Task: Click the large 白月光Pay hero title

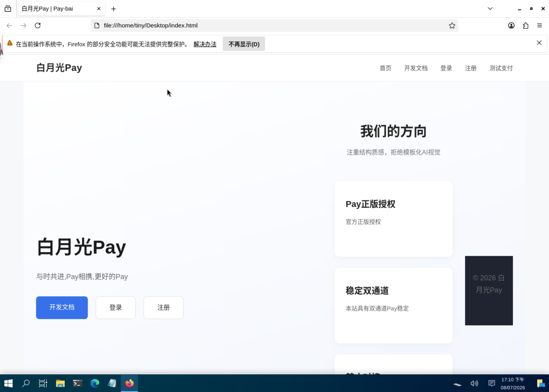Action: [x=81, y=247]
